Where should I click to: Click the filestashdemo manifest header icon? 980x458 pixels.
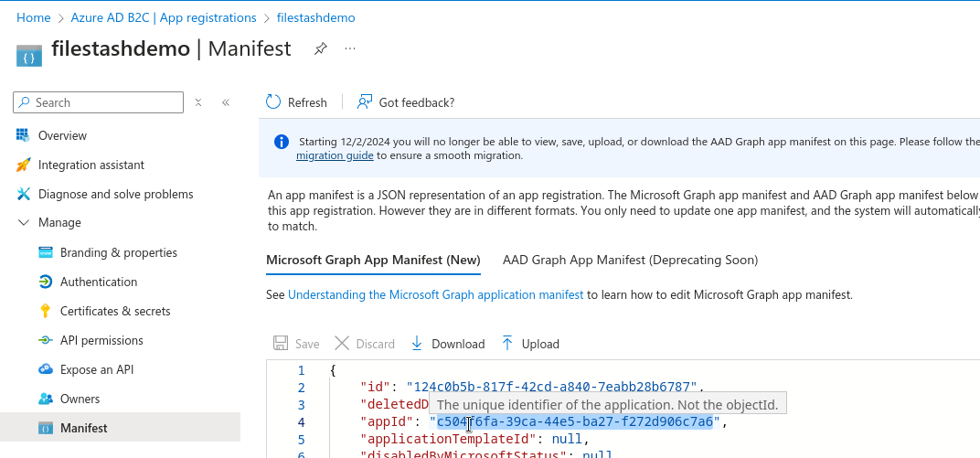[29, 56]
